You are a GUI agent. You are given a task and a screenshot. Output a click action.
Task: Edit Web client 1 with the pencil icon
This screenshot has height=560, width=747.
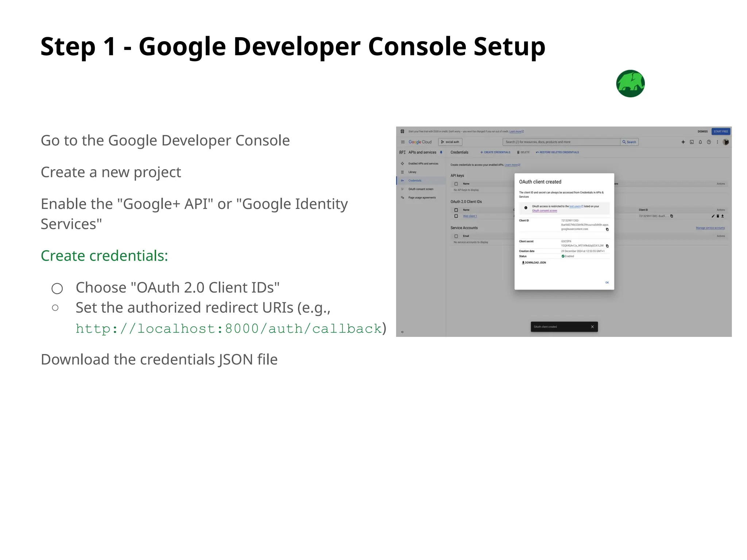pos(713,216)
